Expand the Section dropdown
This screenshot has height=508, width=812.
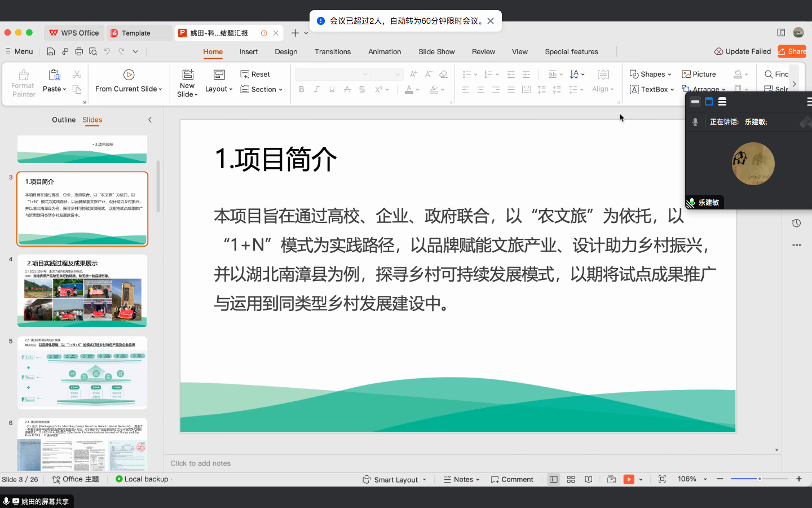click(x=261, y=89)
